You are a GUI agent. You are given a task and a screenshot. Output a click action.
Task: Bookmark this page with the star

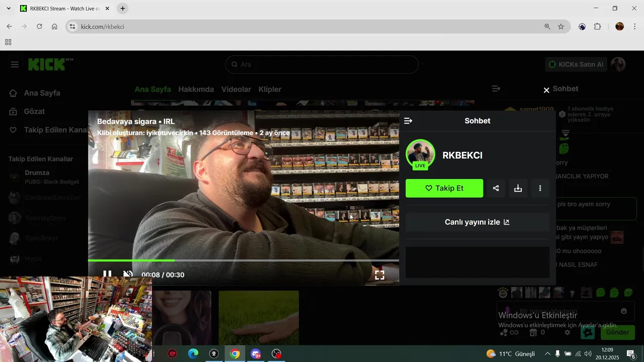coord(561,27)
